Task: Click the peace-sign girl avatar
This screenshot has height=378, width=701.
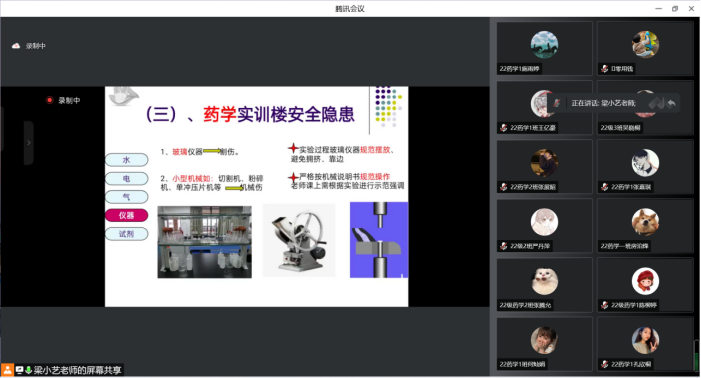Action: pos(645,340)
